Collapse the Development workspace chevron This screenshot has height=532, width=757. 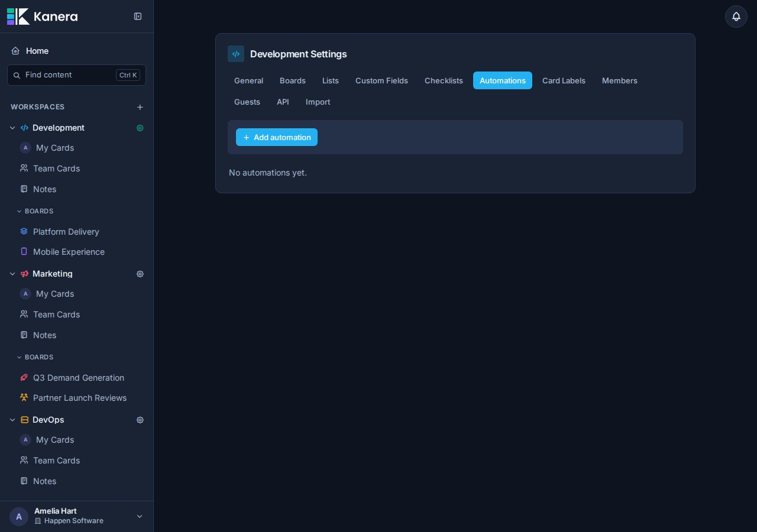(12, 128)
